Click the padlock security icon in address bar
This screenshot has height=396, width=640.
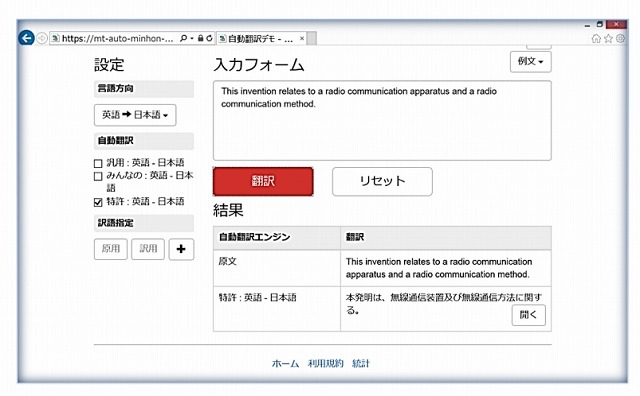[200, 38]
